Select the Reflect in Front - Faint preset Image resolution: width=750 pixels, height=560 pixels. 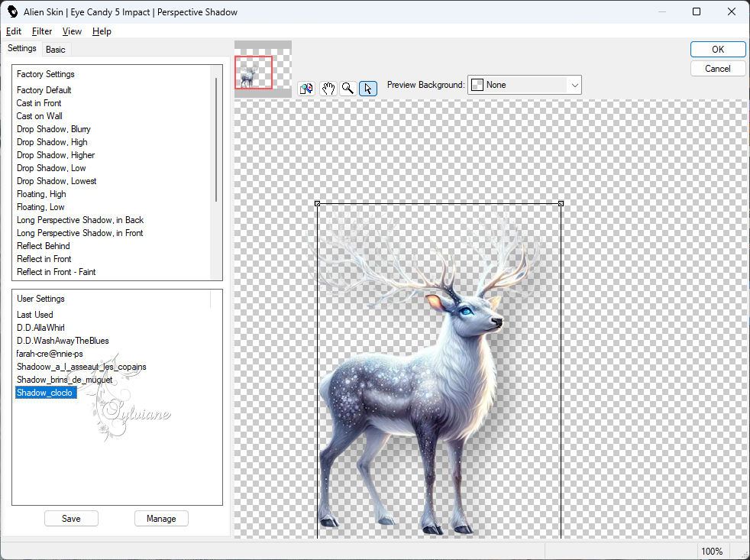[x=56, y=271]
